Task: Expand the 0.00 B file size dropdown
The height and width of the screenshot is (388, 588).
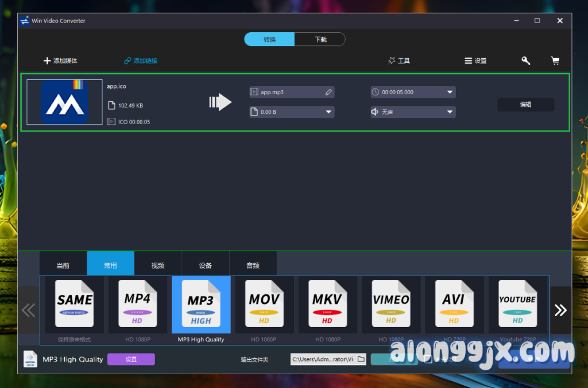Action: [328, 112]
